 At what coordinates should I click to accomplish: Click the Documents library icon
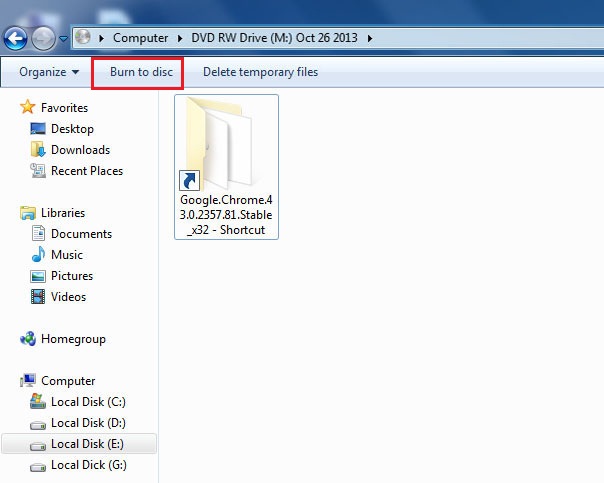pos(38,233)
